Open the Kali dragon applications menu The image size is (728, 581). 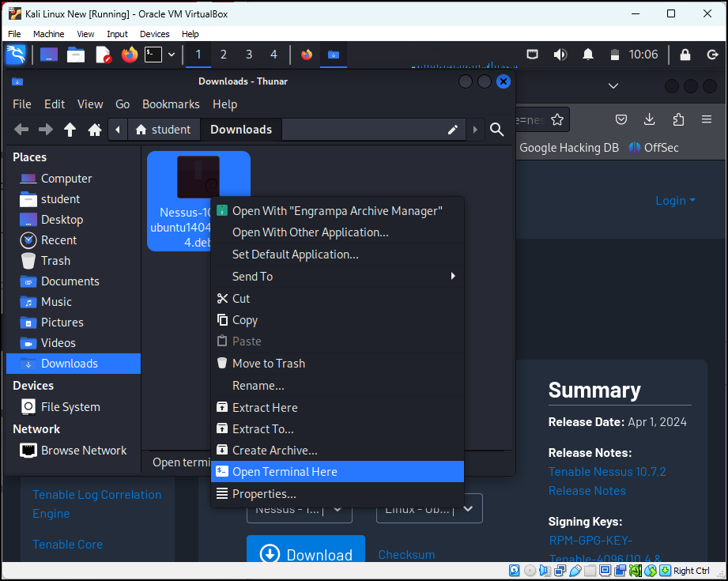(16, 55)
